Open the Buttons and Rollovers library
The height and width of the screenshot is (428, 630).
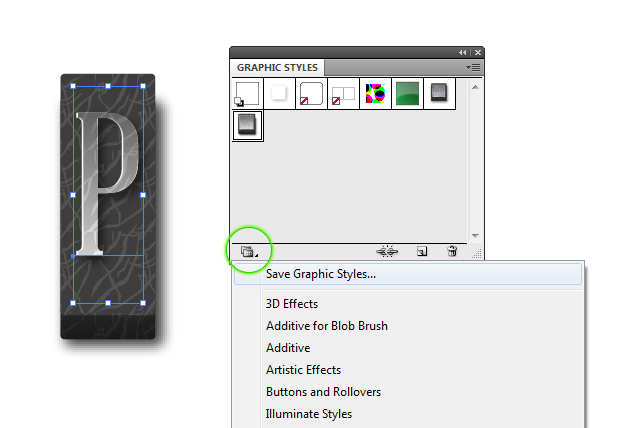point(323,392)
